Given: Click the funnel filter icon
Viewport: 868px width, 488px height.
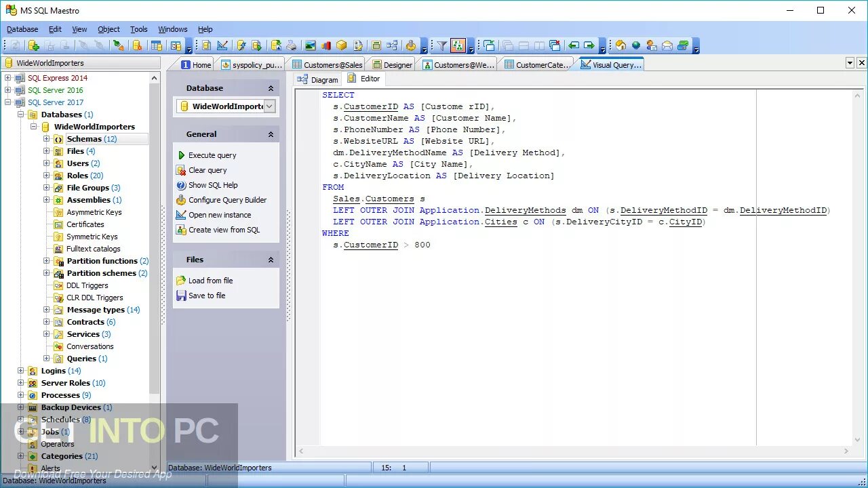Looking at the screenshot, I should 441,45.
